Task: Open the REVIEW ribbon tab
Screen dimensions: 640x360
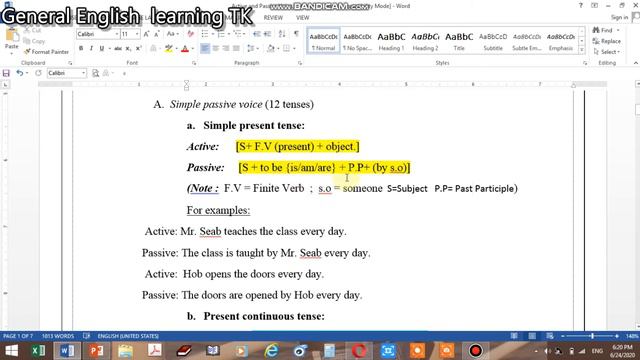Action: 273,18
